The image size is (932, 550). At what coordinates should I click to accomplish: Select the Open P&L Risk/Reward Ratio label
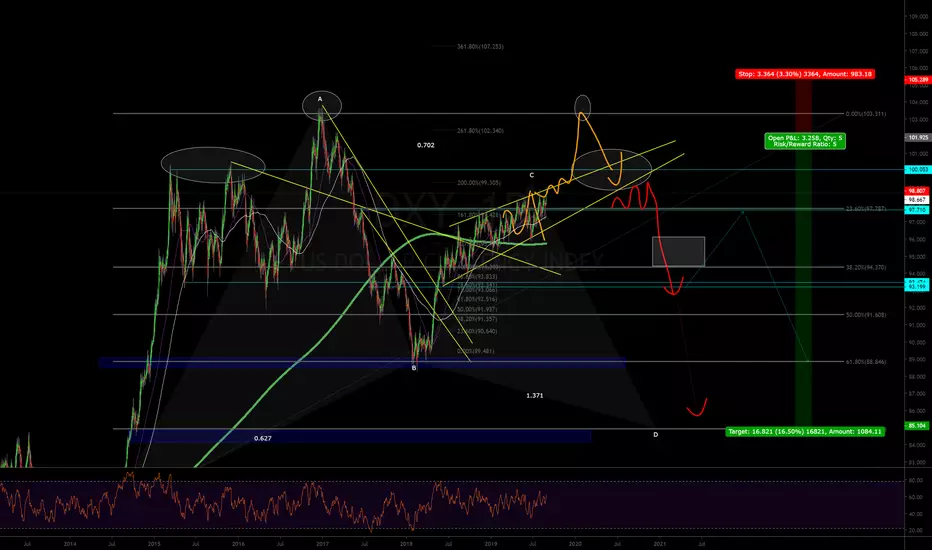click(x=805, y=141)
